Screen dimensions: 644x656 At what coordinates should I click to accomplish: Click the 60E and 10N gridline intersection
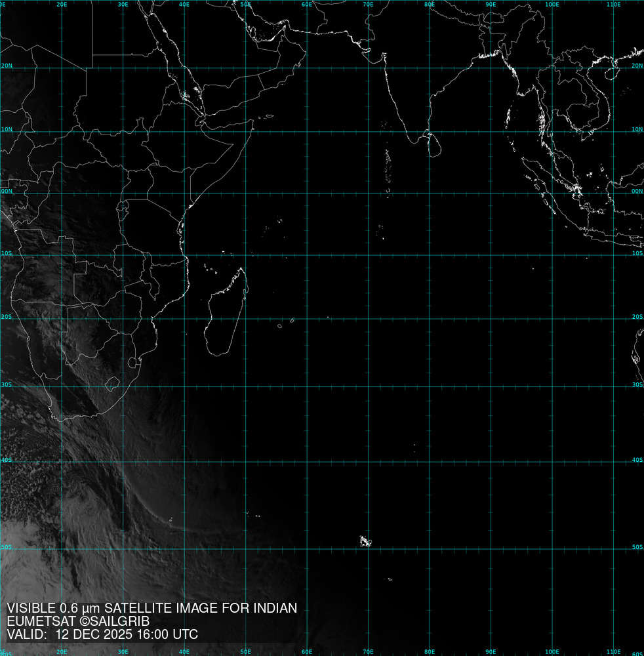tap(307, 131)
